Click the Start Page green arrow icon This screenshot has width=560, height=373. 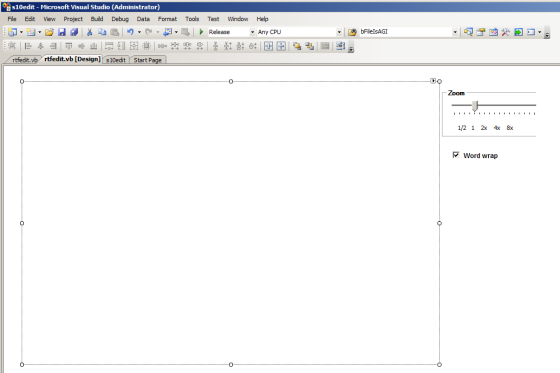click(x=518, y=32)
